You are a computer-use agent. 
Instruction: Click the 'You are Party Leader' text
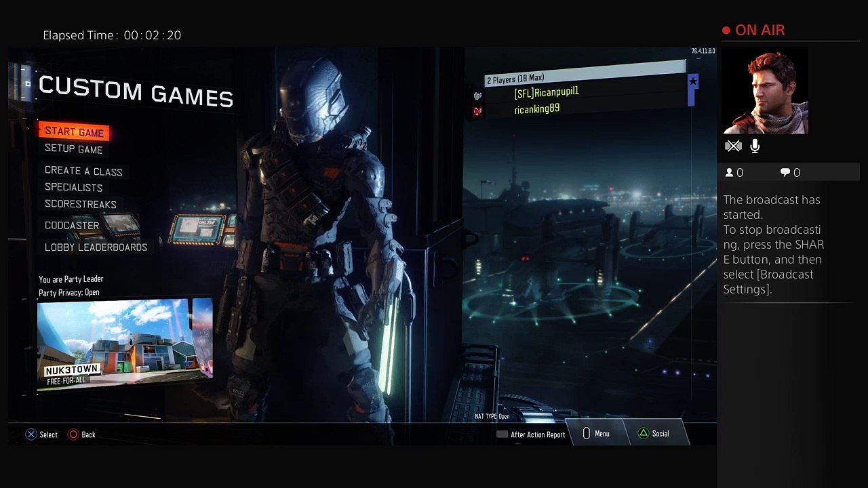point(71,279)
